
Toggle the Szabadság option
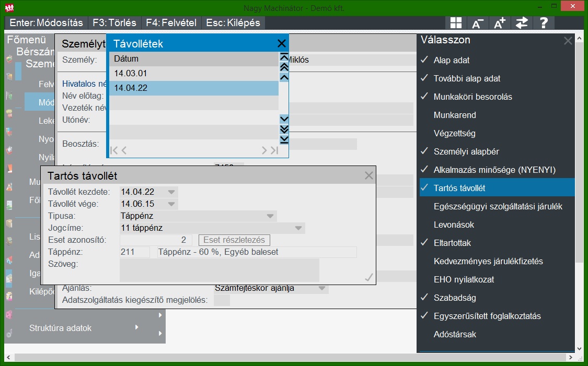[497, 298]
